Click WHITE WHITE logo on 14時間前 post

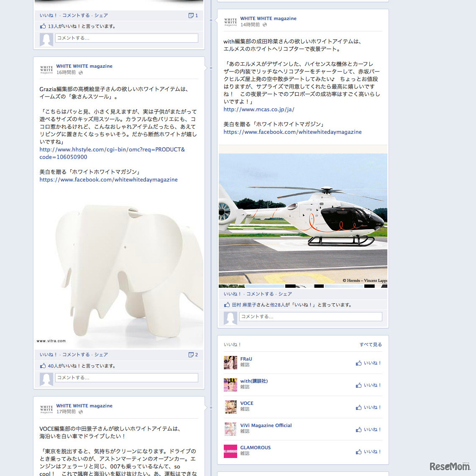[230, 22]
